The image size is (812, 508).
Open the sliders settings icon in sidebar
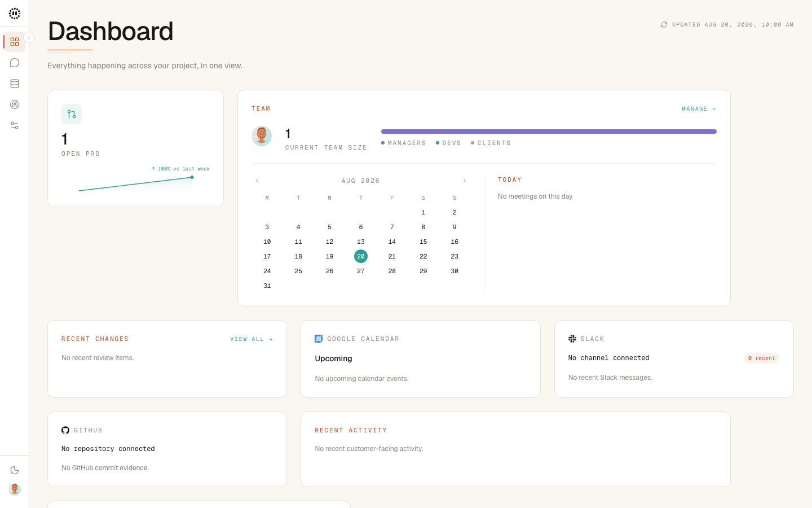[x=15, y=125]
